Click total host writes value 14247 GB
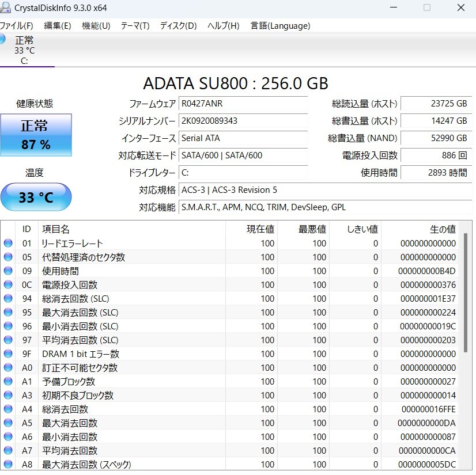476x475 pixels. pyautogui.click(x=436, y=121)
